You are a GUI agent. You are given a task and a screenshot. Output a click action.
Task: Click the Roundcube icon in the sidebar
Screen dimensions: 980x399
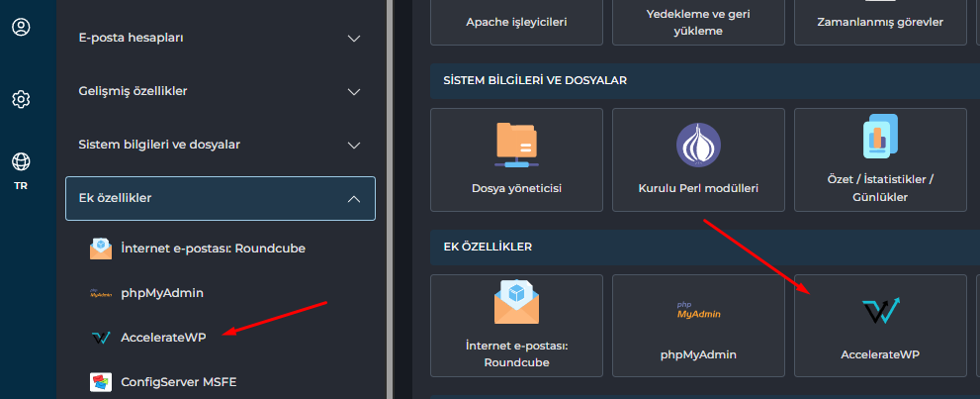coord(101,249)
